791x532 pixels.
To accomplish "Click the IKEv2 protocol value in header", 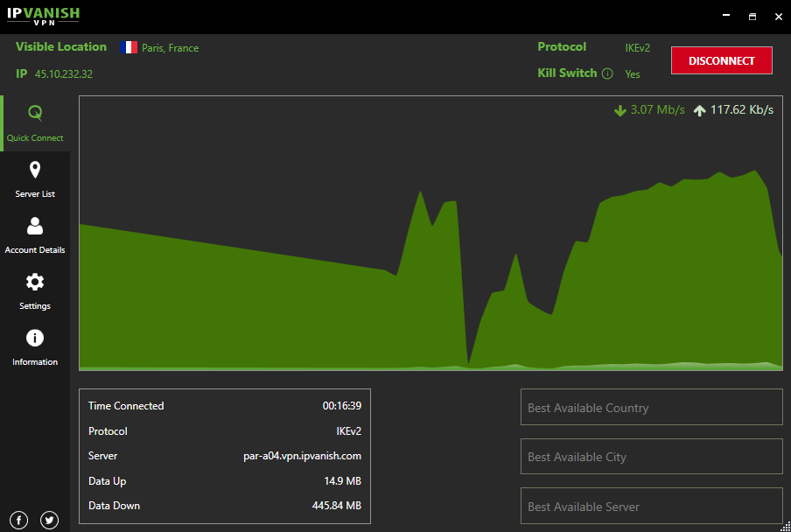I will 638,48.
